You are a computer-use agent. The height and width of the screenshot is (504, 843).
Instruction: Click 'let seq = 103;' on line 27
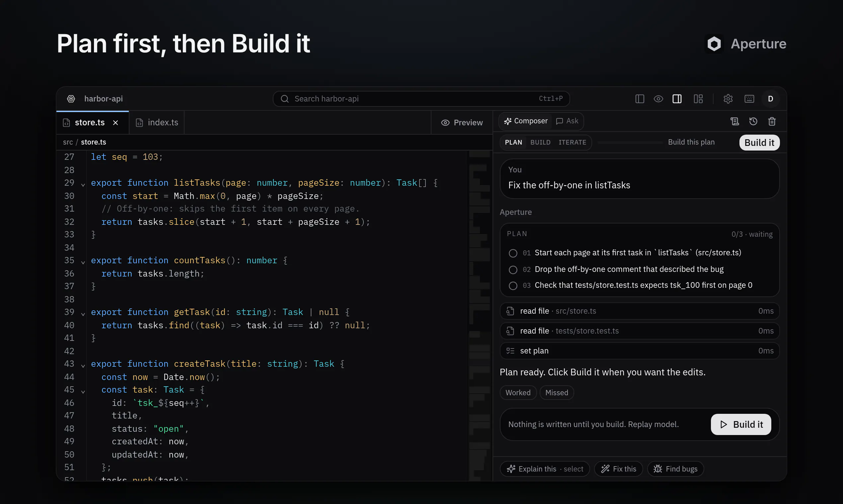[127, 157]
